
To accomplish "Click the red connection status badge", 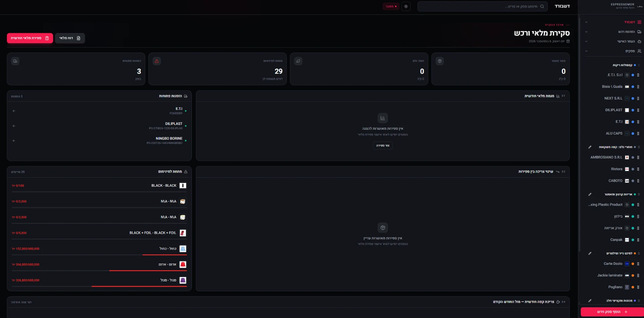I will [x=391, y=6].
